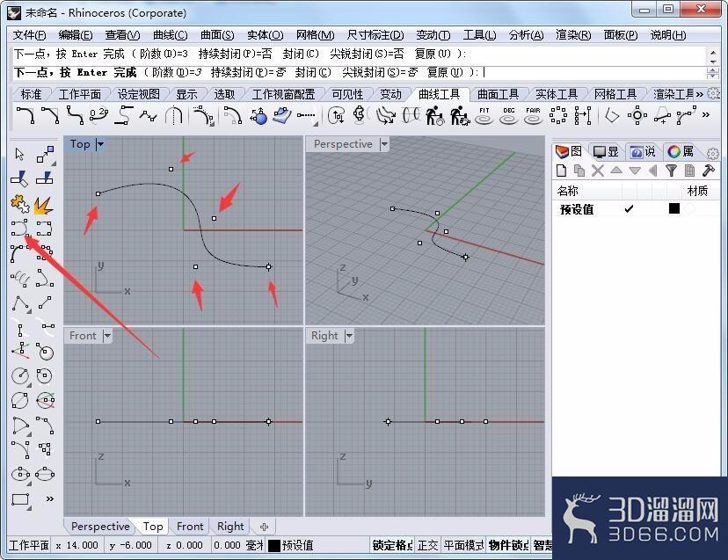The width and height of the screenshot is (728, 560).
Task: Toggle 锁定格点 grid snap in status bar
Action: [x=392, y=545]
